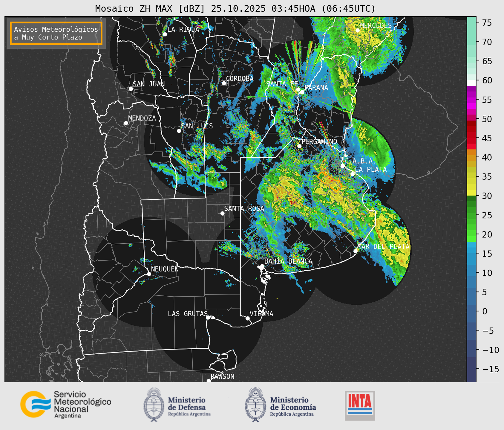Click the Viedma city marker
The image size is (504, 430).
pyautogui.click(x=247, y=318)
